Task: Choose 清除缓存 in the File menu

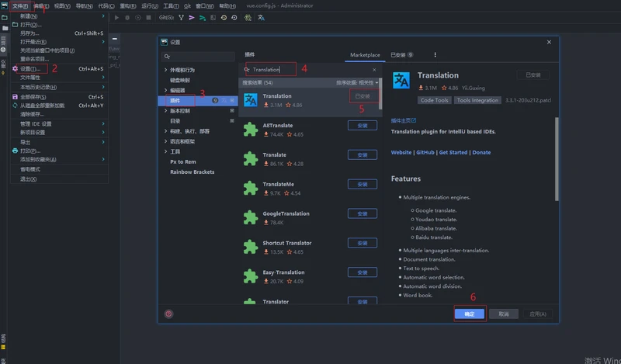Action: pos(60,114)
